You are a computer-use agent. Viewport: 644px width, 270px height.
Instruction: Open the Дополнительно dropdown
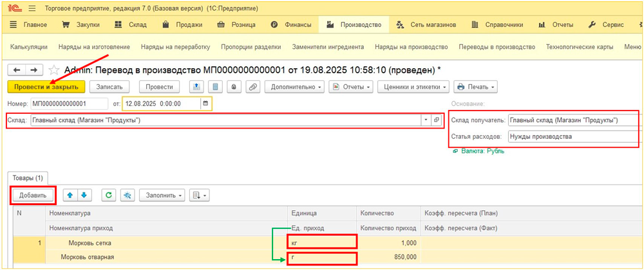click(x=296, y=87)
